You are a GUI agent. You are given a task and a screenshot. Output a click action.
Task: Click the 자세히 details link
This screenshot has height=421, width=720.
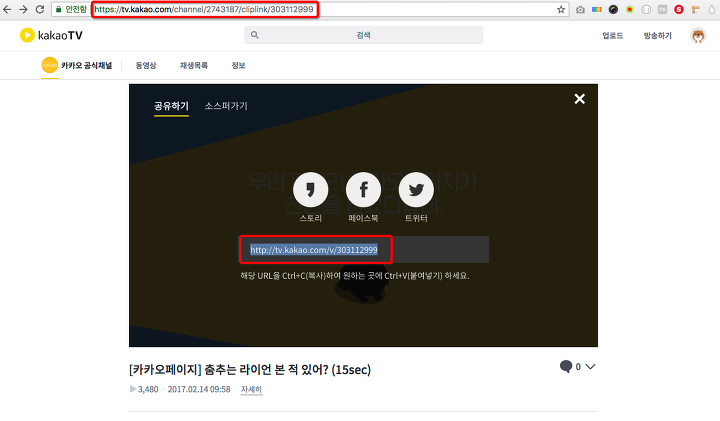pyautogui.click(x=251, y=389)
